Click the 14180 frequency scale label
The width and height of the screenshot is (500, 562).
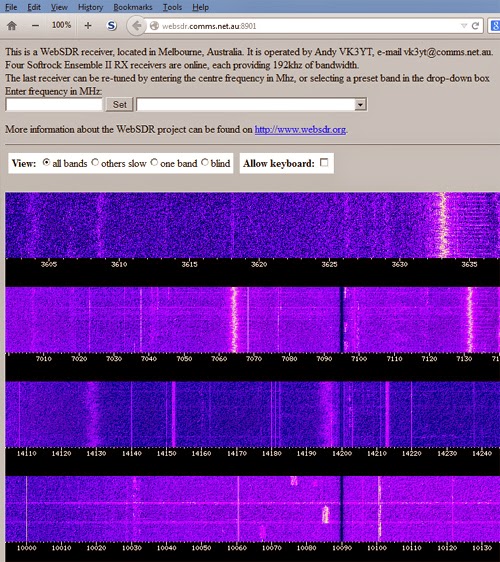click(271, 453)
